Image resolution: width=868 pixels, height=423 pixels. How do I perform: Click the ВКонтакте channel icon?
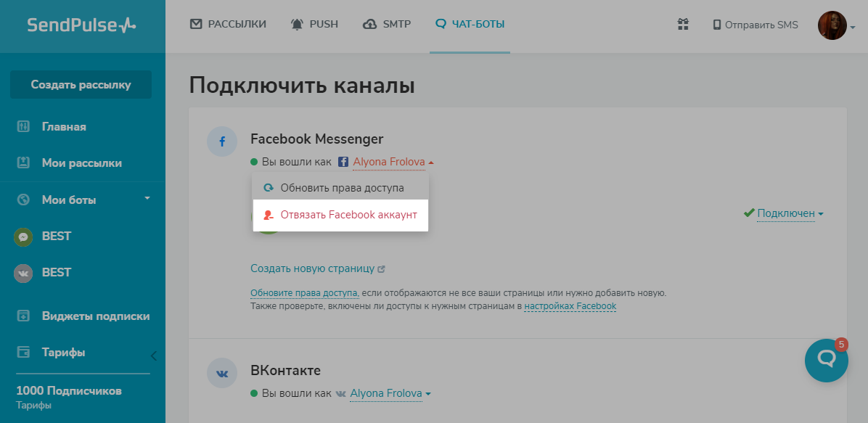(222, 373)
